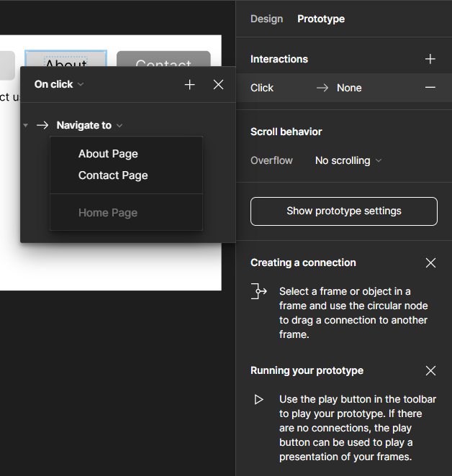452x476 pixels.
Task: Remove the Click interaction using the minus icon
Action: [x=430, y=88]
